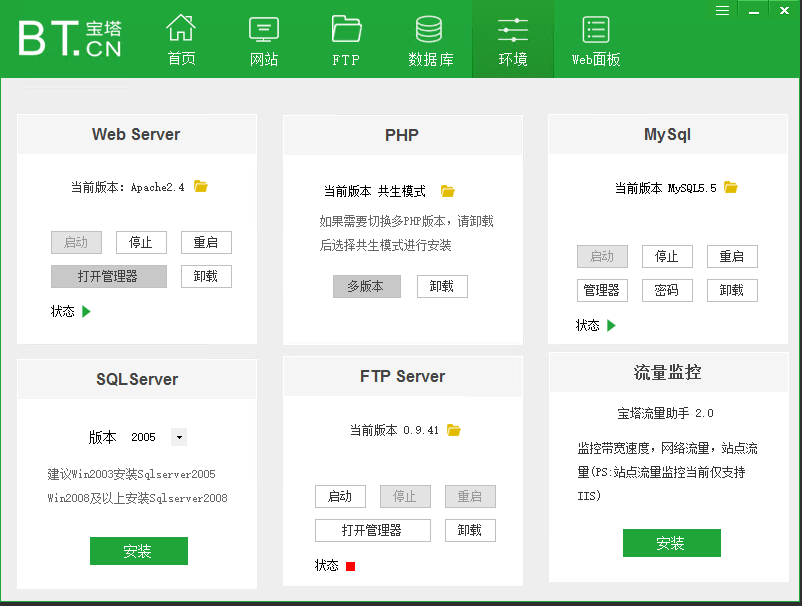Click the Web Server card header
The width and height of the screenshot is (802, 606).
click(137, 134)
